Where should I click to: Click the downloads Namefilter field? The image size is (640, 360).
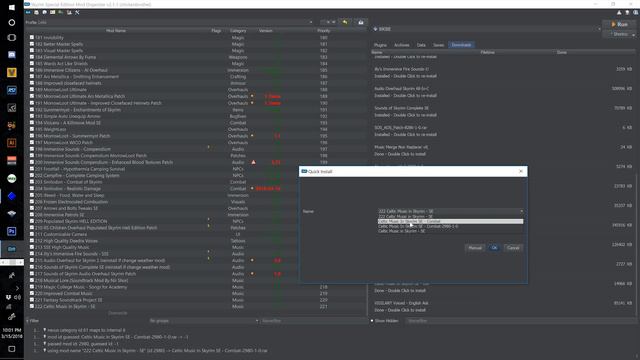(520, 321)
